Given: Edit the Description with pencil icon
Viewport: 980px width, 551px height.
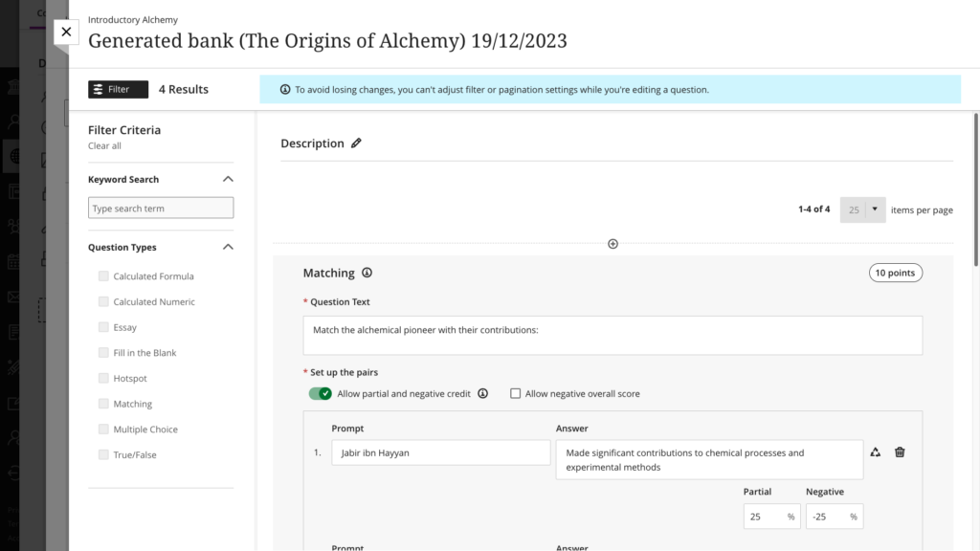Looking at the screenshot, I should (356, 143).
